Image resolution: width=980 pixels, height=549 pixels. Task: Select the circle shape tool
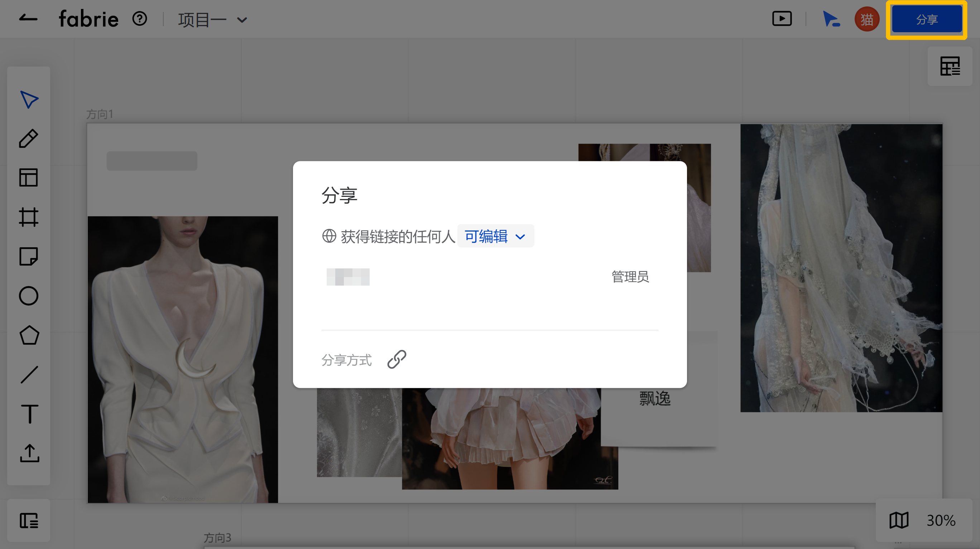(x=29, y=296)
